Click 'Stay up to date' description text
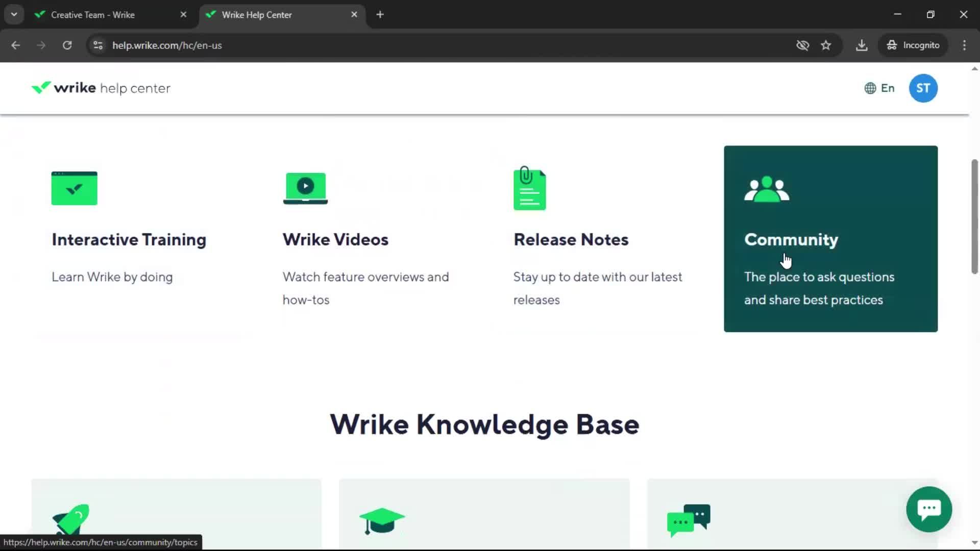The width and height of the screenshot is (980, 551). tap(597, 288)
